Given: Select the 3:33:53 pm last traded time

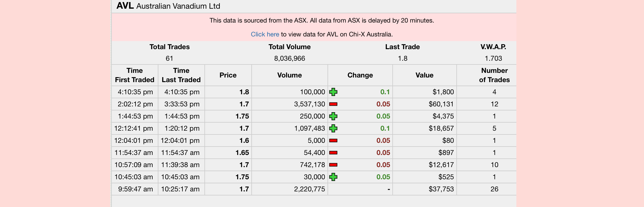Looking at the screenshot, I should click(x=182, y=104).
